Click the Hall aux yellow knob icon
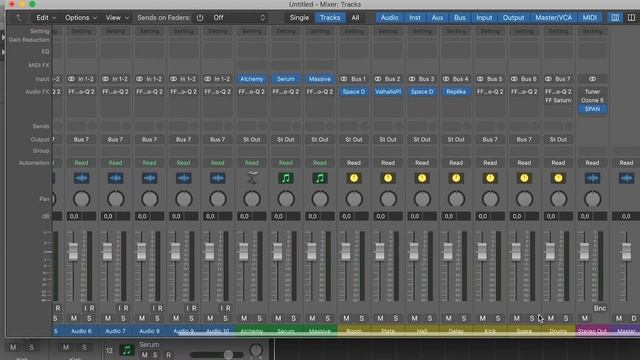640x360 pixels. (x=422, y=178)
